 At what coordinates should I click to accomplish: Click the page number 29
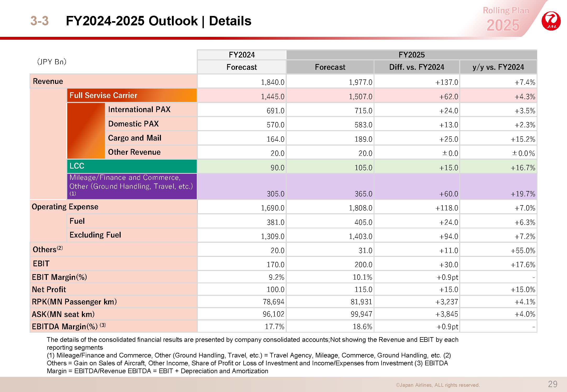point(552,384)
